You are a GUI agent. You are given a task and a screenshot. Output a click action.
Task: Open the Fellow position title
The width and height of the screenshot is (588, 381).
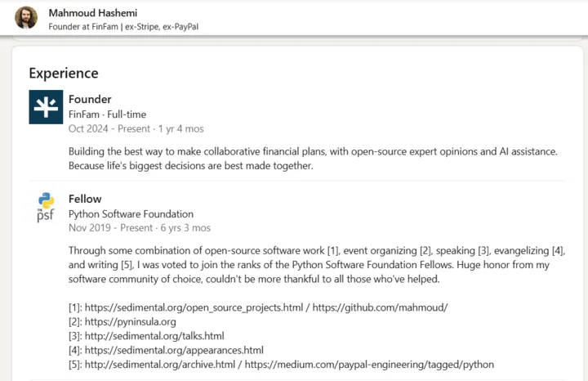click(x=85, y=199)
